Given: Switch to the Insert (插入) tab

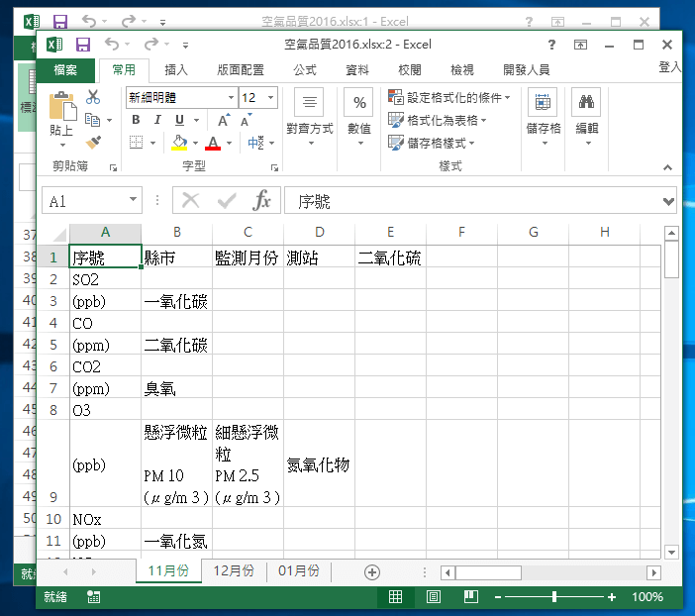Looking at the screenshot, I should click(x=176, y=69).
